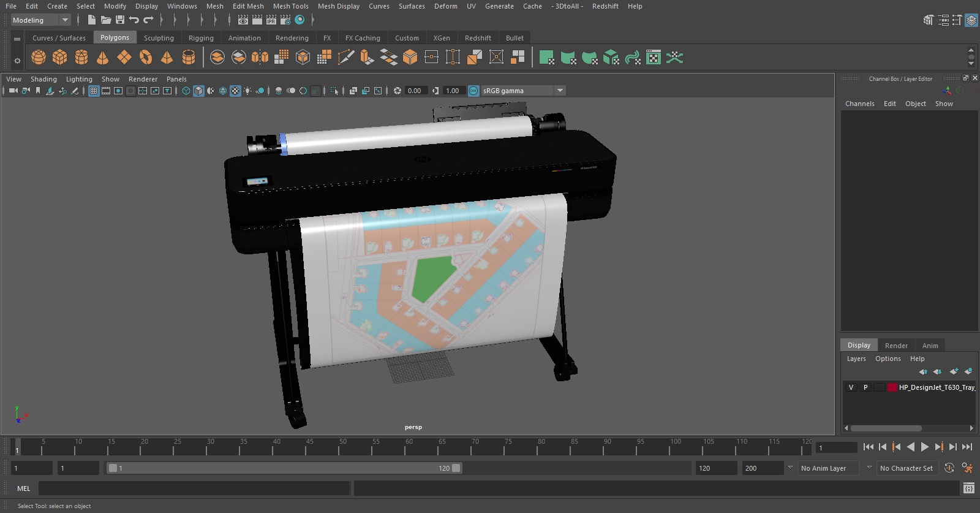
Task: Click the Undo arrow icon
Action: pyautogui.click(x=134, y=20)
